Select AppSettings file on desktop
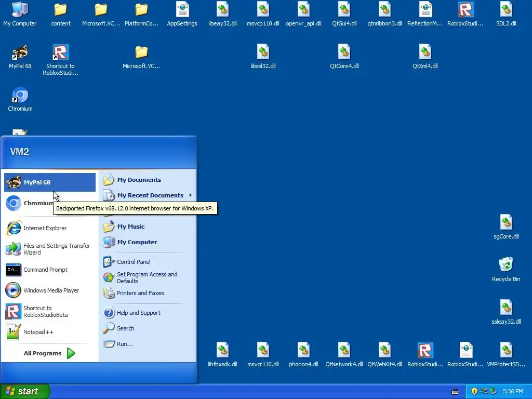Viewport: 532px width, 399px height. [x=182, y=14]
